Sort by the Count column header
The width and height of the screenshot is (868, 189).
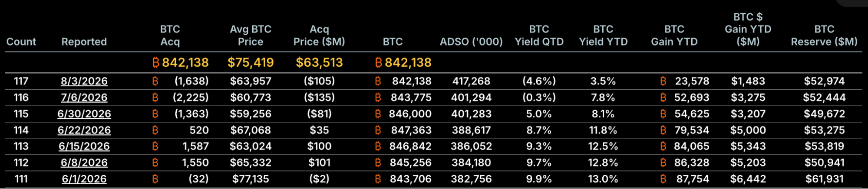21,42
